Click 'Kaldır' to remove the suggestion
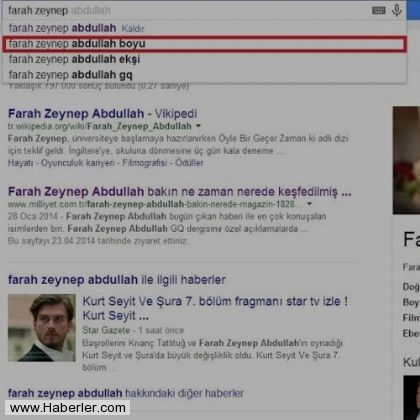Viewport: 420px width, 420px height. (133, 28)
